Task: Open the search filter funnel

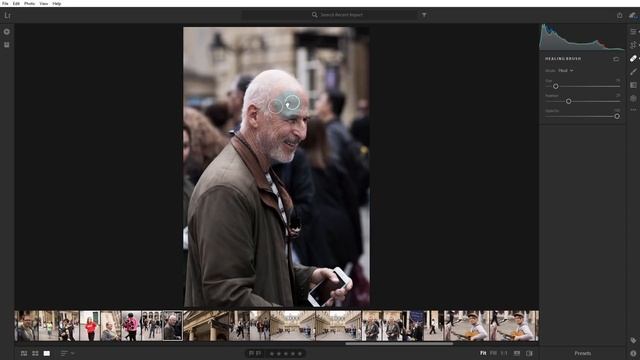Action: [x=424, y=15]
